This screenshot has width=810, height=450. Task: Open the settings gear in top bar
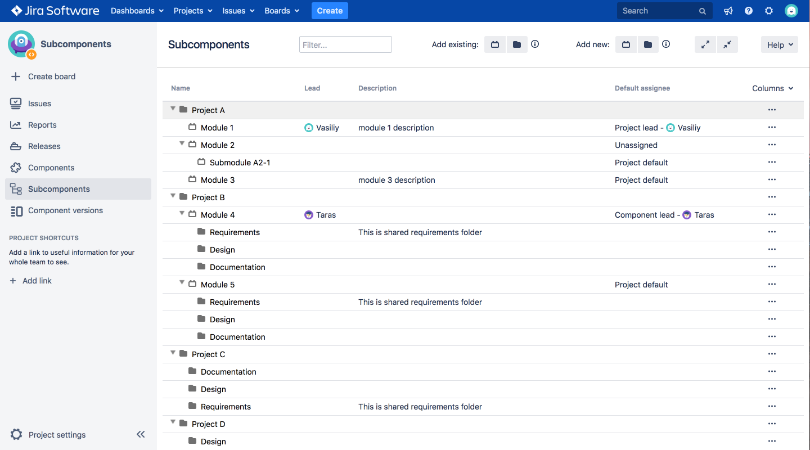(769, 11)
